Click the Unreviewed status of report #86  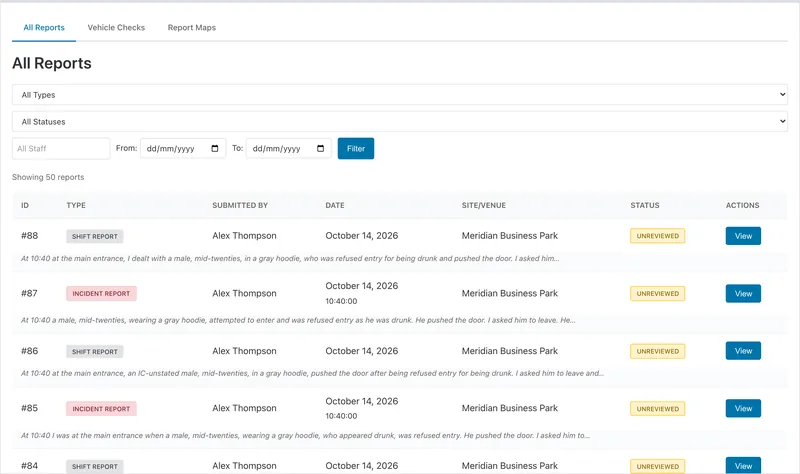(658, 351)
